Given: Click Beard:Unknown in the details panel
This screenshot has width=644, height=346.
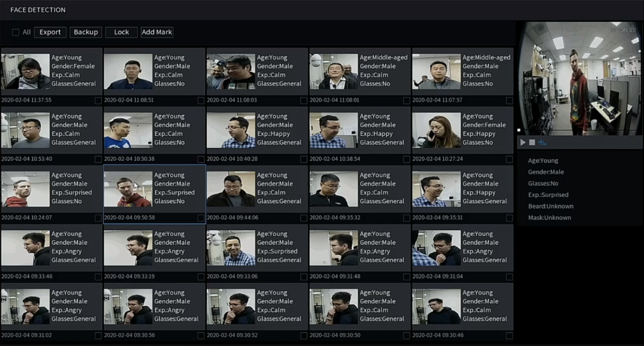Looking at the screenshot, I should pyautogui.click(x=551, y=207).
